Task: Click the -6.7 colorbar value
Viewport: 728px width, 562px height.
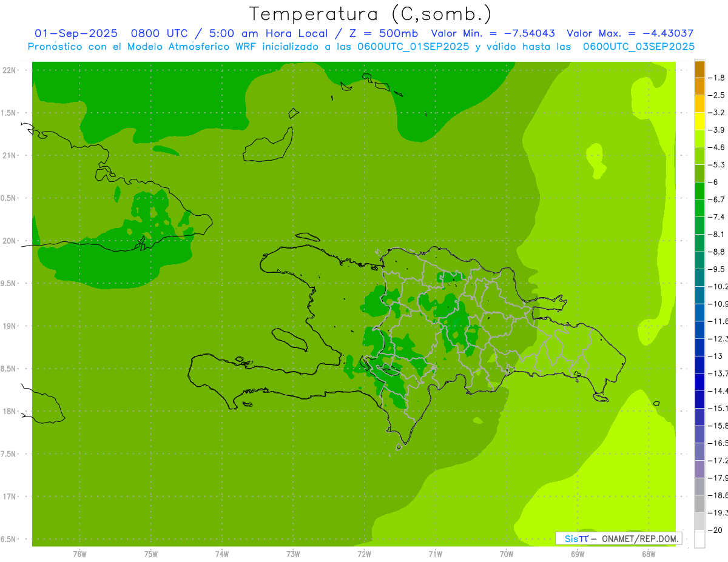Action: pos(717,199)
